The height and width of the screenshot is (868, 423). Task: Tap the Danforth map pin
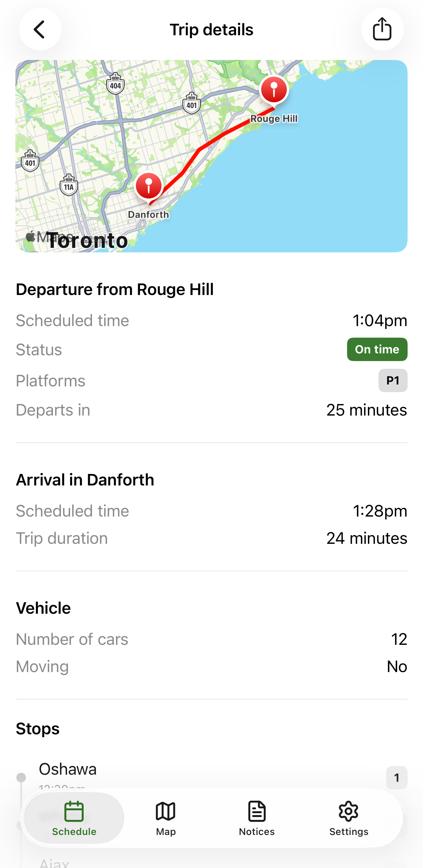pos(148,186)
